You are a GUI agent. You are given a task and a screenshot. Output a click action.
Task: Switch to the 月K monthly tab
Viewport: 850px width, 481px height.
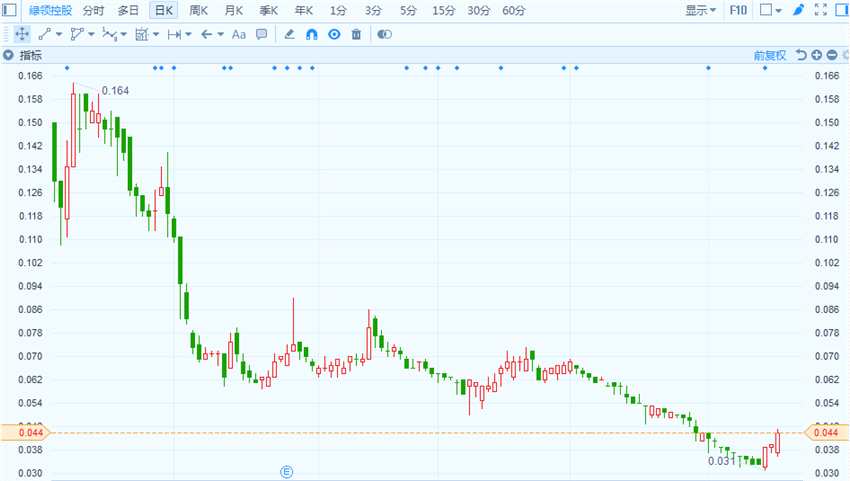point(234,10)
